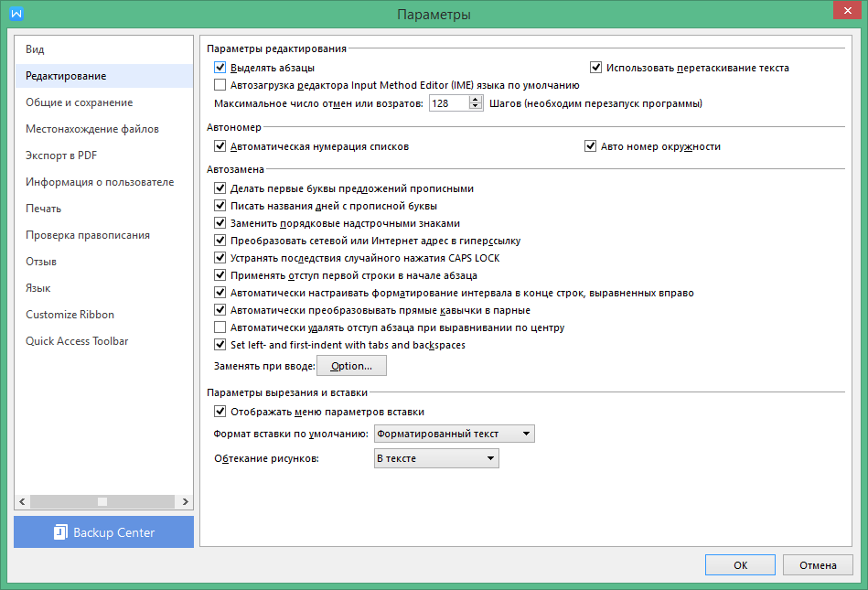Switch to Экспорт в PDF category

coord(103,156)
